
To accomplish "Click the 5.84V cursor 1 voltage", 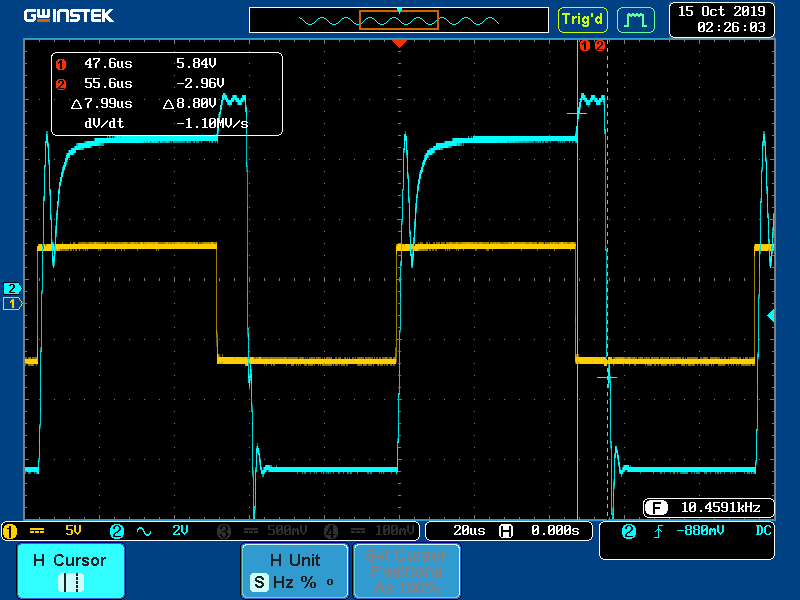I will tap(196, 63).
